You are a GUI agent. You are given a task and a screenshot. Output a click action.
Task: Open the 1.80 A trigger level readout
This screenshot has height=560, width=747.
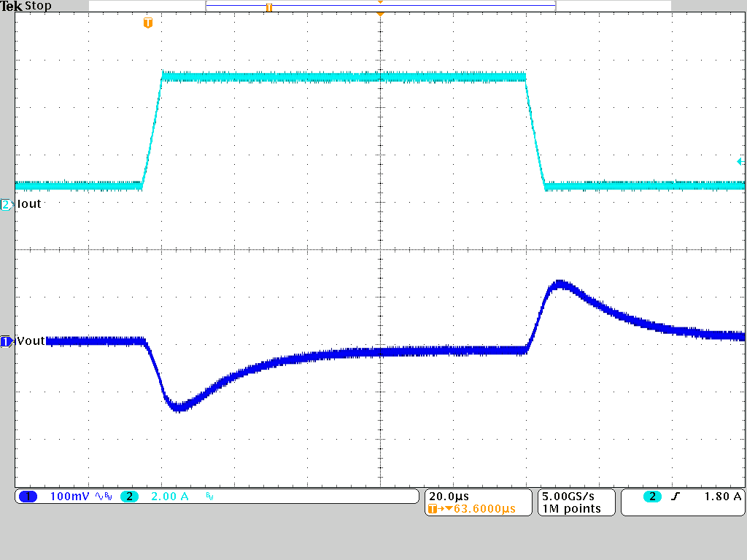[723, 496]
